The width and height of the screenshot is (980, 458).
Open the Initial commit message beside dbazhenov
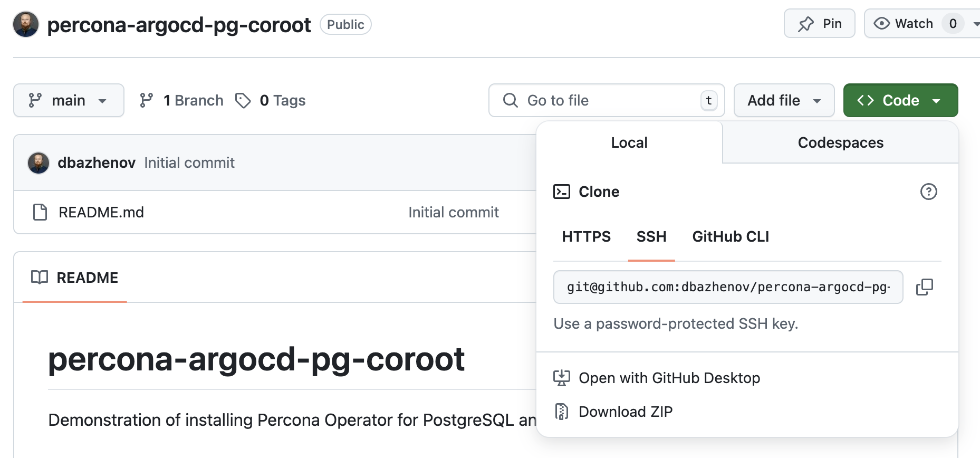pos(189,163)
